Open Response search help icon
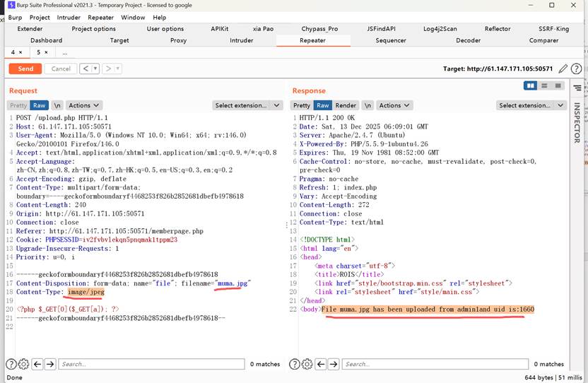588x383 pixels. click(295, 364)
